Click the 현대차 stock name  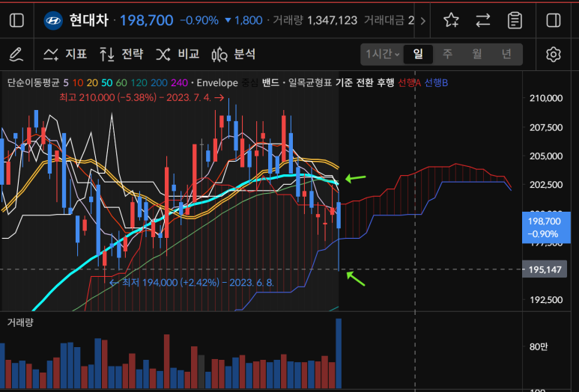click(x=89, y=20)
